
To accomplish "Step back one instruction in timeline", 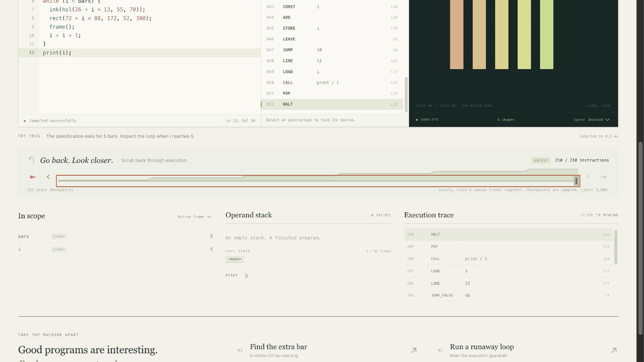I will [48, 177].
